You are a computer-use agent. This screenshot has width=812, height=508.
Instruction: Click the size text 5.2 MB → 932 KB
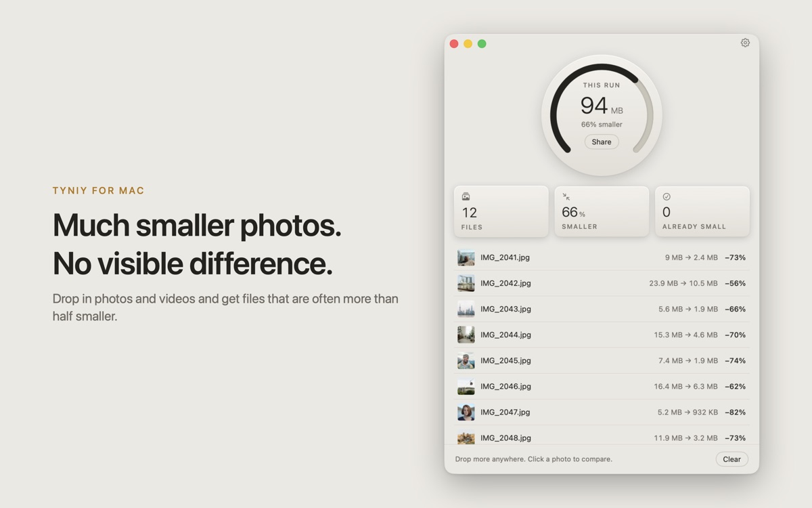point(687,412)
